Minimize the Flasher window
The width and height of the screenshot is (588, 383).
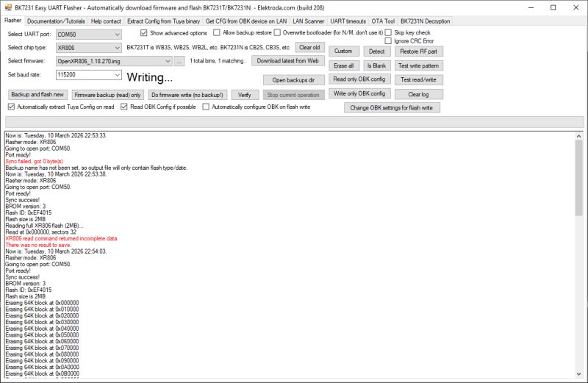(531, 7)
